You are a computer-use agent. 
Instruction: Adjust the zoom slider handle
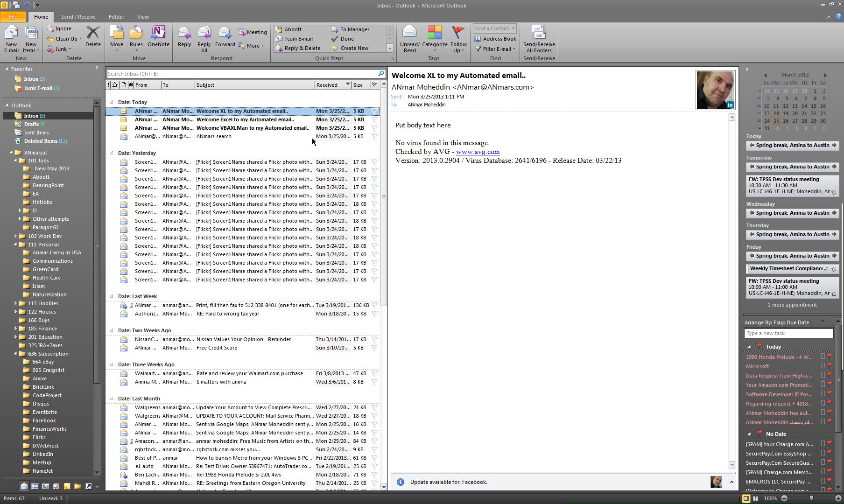click(811, 498)
